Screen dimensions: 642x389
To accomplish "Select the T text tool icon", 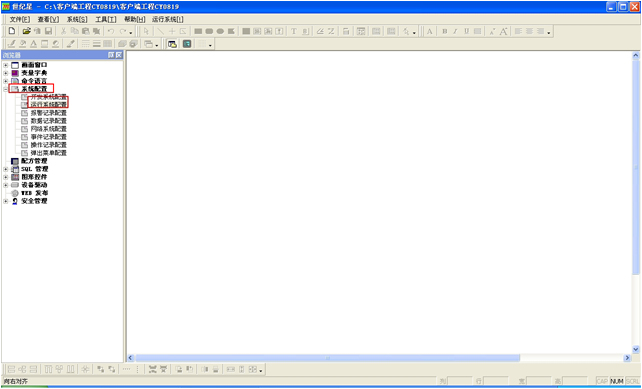I will pyautogui.click(x=294, y=31).
